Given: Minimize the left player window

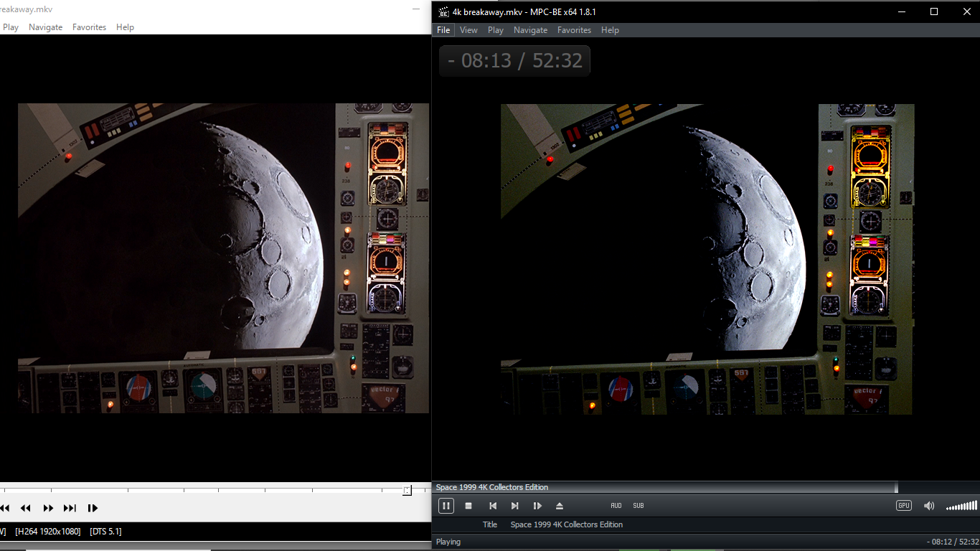Looking at the screenshot, I should [x=416, y=9].
